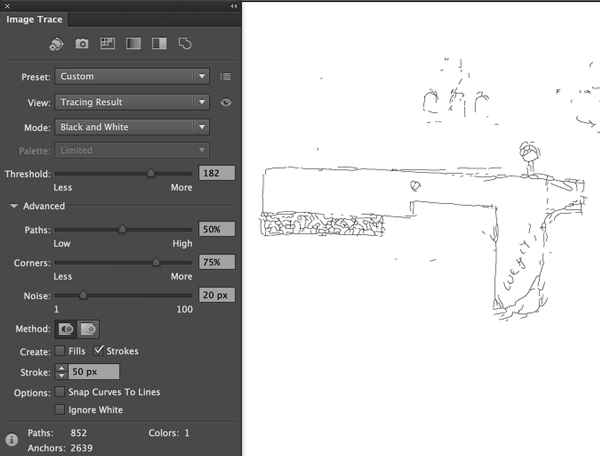Choose the High Color camera preset icon
This screenshot has width=600, height=456.
click(x=82, y=44)
